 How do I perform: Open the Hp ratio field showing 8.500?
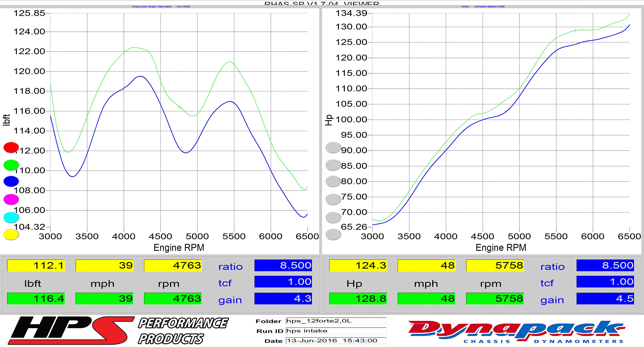pos(605,265)
